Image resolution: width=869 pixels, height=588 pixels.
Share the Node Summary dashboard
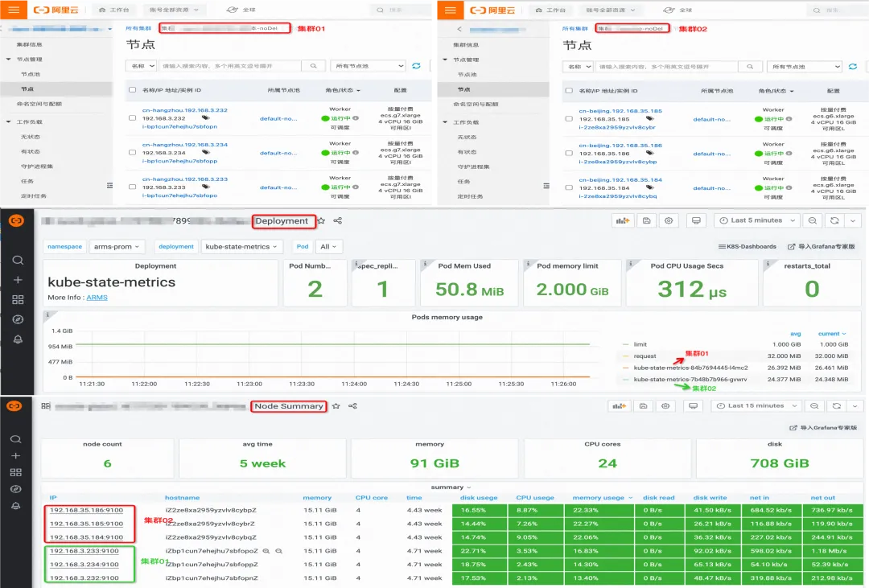pyautogui.click(x=352, y=406)
